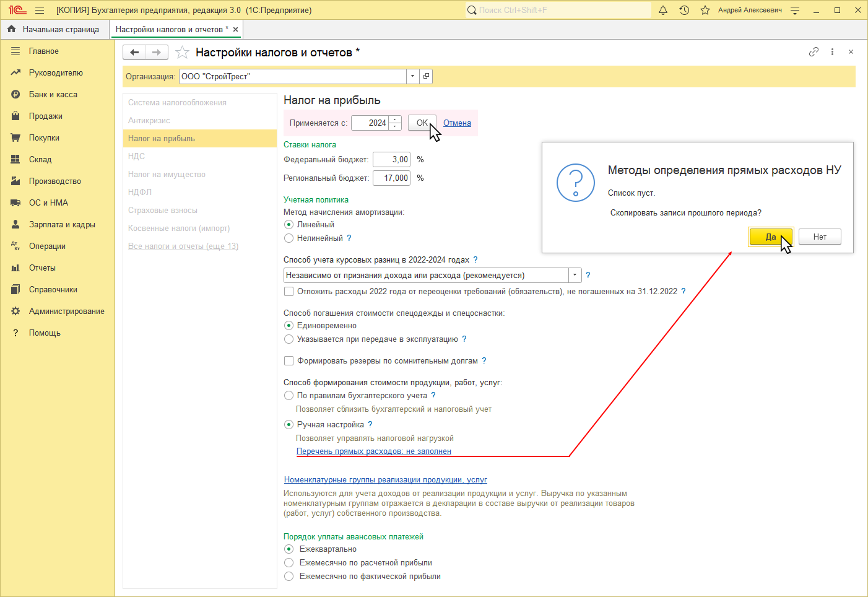
Task: Click the Производство factory icon
Action: click(15, 181)
